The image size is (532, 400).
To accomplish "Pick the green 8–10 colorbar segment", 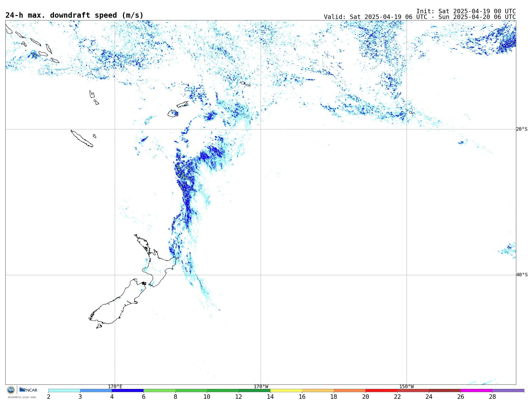I will pyautogui.click(x=191, y=391).
